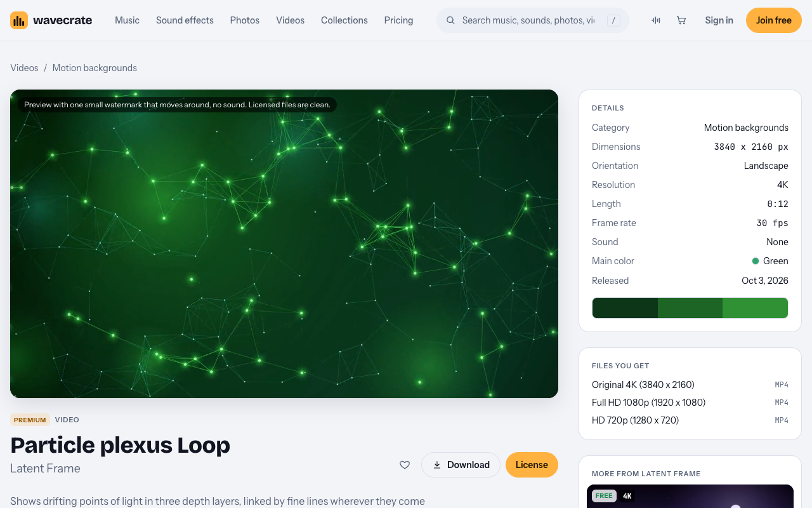Open the Collections page
Image resolution: width=812 pixels, height=508 pixels.
[344, 20]
